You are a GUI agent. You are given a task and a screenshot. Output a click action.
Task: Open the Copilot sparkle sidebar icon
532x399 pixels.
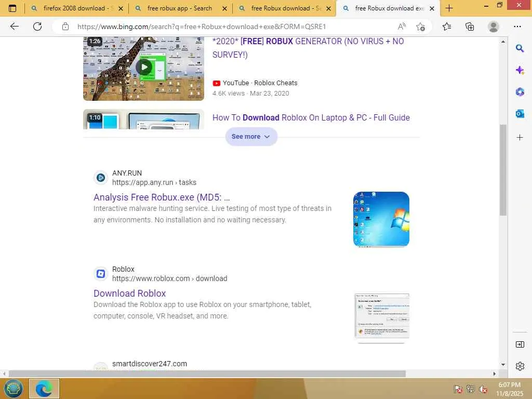point(520,70)
